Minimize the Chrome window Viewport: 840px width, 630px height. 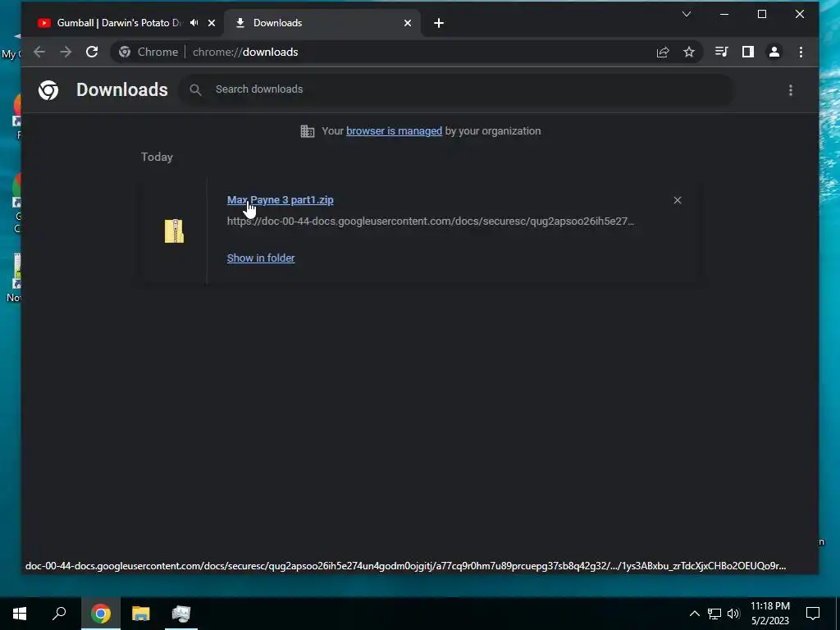[724, 15]
